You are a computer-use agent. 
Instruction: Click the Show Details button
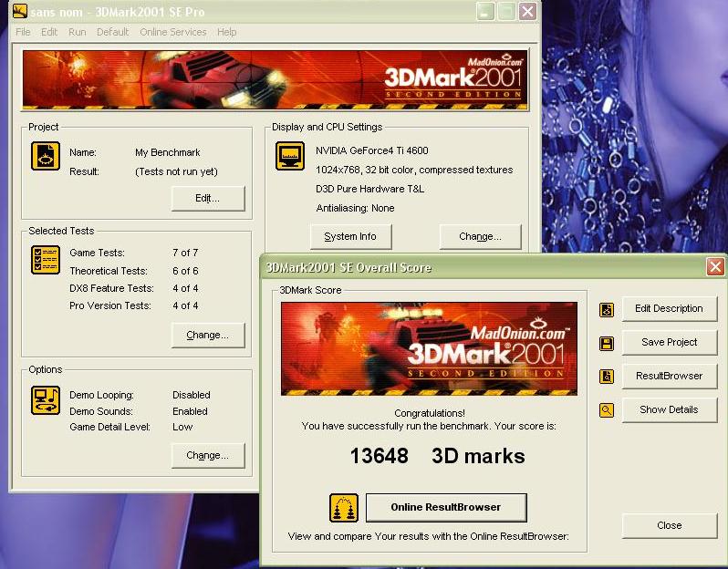pyautogui.click(x=669, y=409)
